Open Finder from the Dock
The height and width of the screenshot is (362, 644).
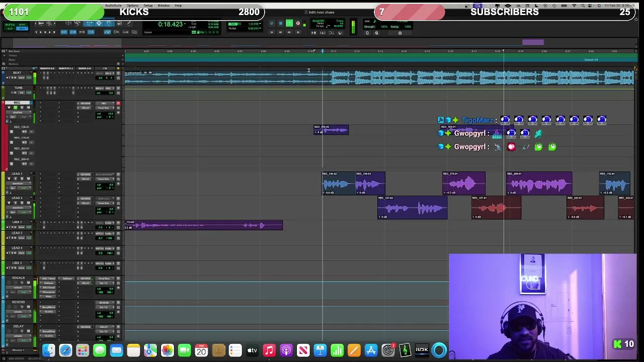pyautogui.click(x=48, y=350)
